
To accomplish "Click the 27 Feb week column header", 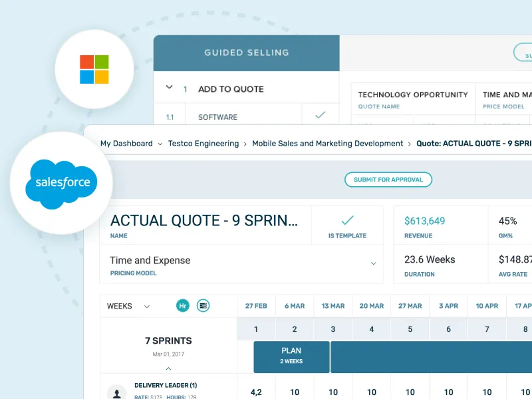I will pyautogui.click(x=256, y=306).
